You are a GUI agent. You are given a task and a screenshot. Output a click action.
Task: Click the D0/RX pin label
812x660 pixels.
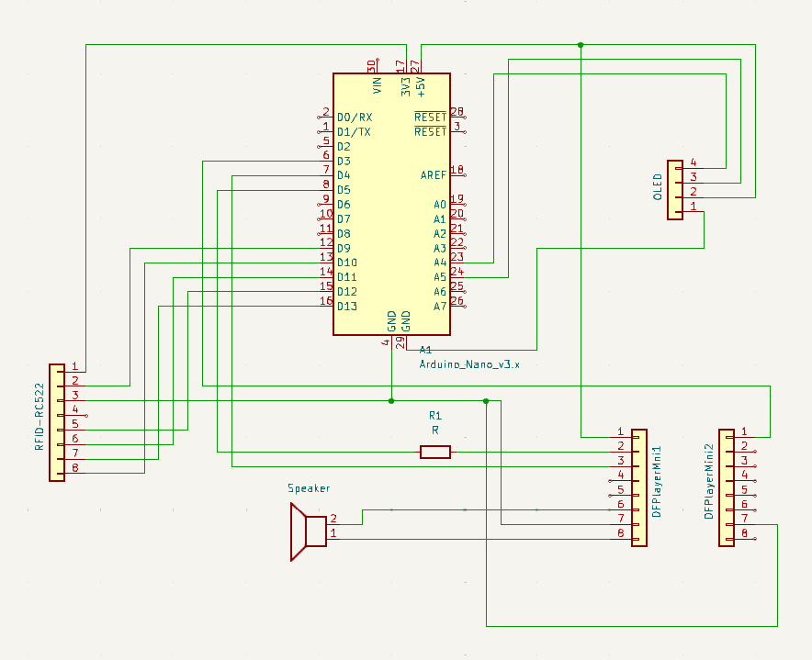pos(355,117)
